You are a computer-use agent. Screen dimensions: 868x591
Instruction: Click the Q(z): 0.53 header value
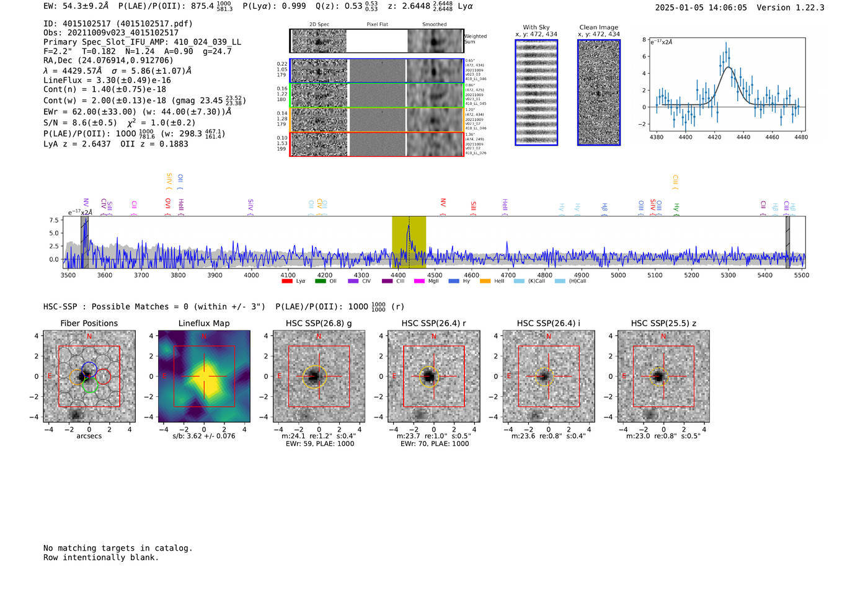346,6
